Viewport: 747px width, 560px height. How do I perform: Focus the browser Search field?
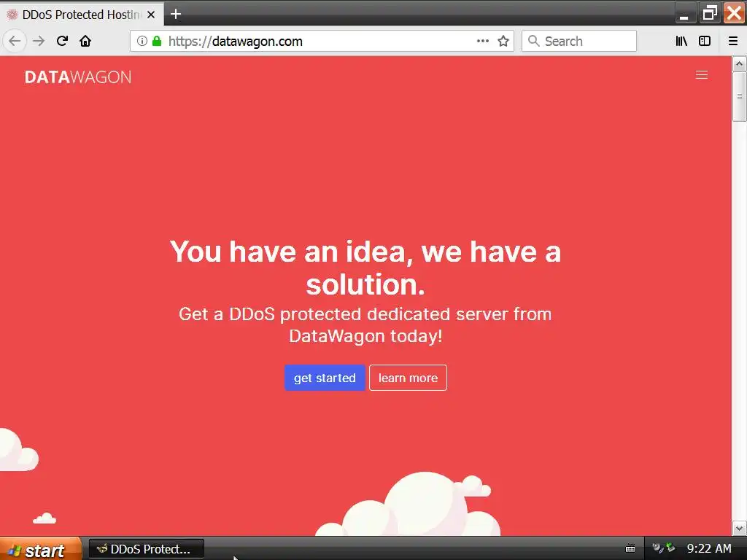point(579,42)
